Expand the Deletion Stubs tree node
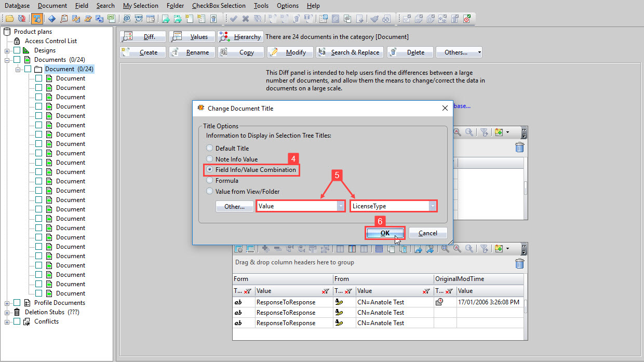The image size is (644, 362). tap(7, 312)
